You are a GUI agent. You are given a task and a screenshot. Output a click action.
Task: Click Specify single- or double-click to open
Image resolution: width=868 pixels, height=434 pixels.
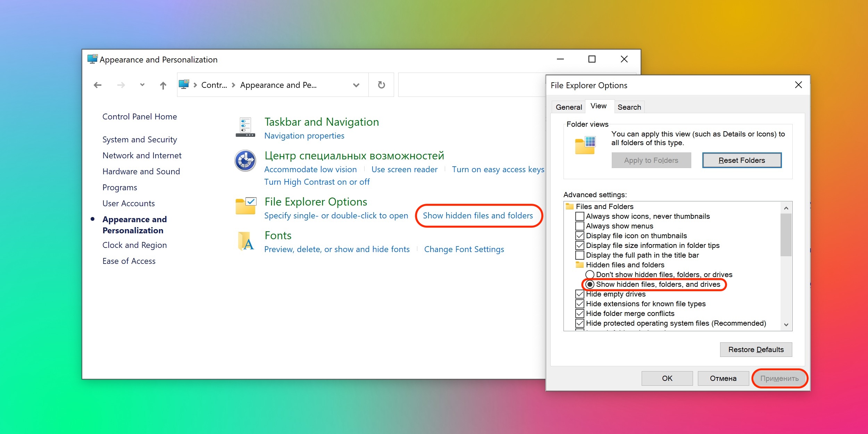[336, 216]
